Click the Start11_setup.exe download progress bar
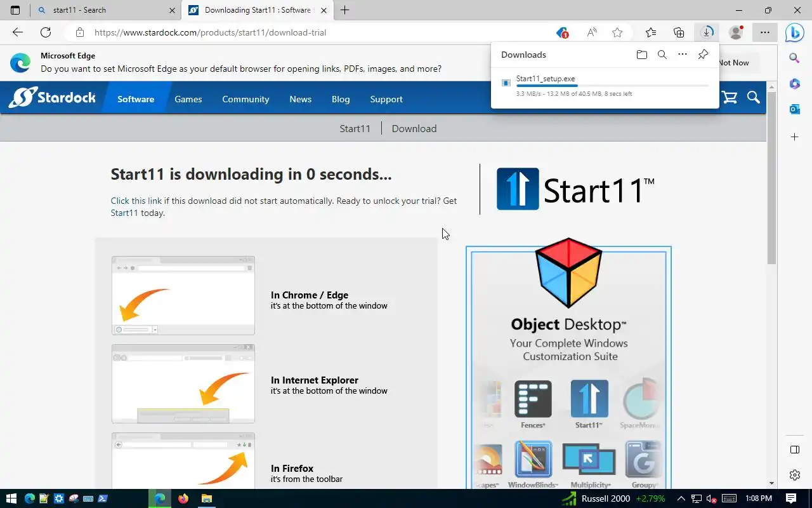Screen dimensions: 812x508 pyautogui.click(x=612, y=86)
